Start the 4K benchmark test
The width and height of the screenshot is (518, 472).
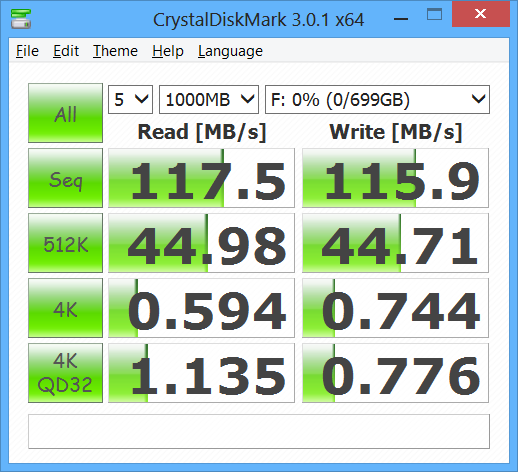coord(65,308)
